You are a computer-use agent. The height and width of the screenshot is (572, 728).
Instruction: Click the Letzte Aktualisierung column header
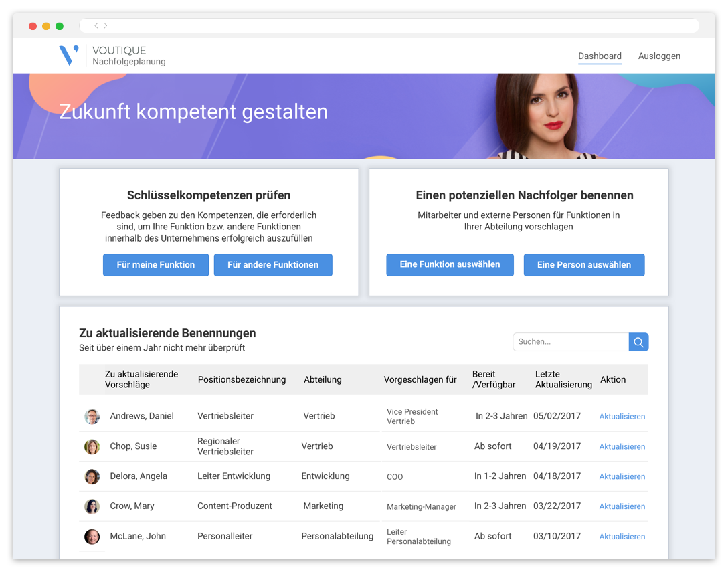pos(563,380)
